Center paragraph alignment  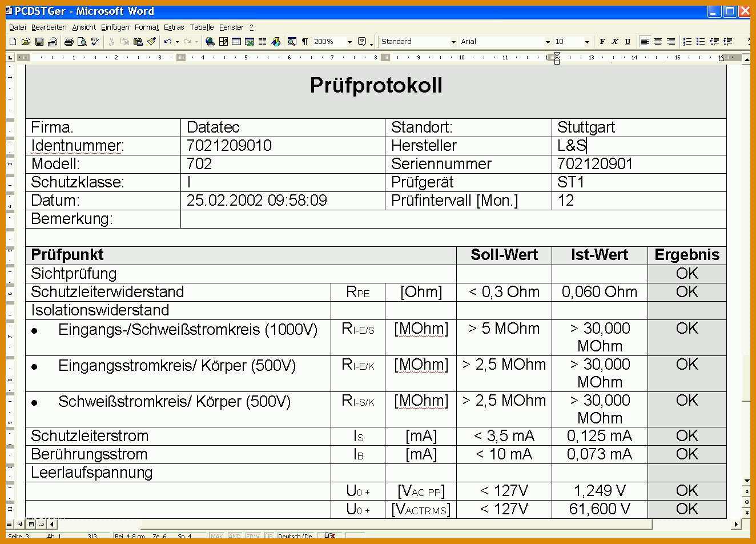(x=658, y=42)
